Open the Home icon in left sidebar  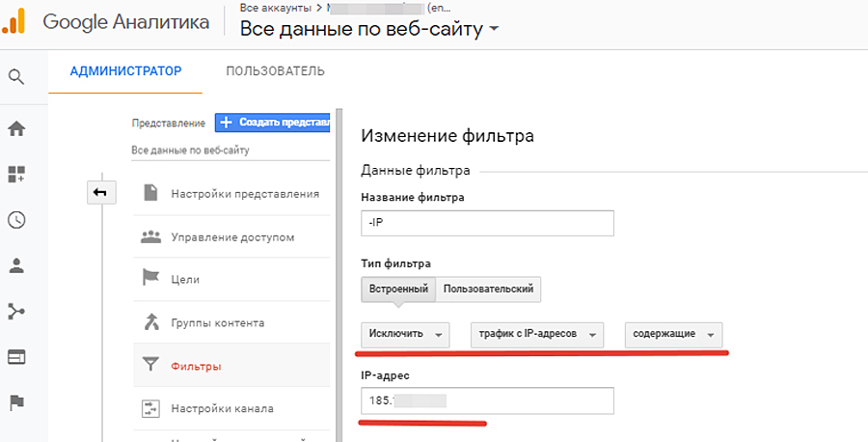click(16, 128)
